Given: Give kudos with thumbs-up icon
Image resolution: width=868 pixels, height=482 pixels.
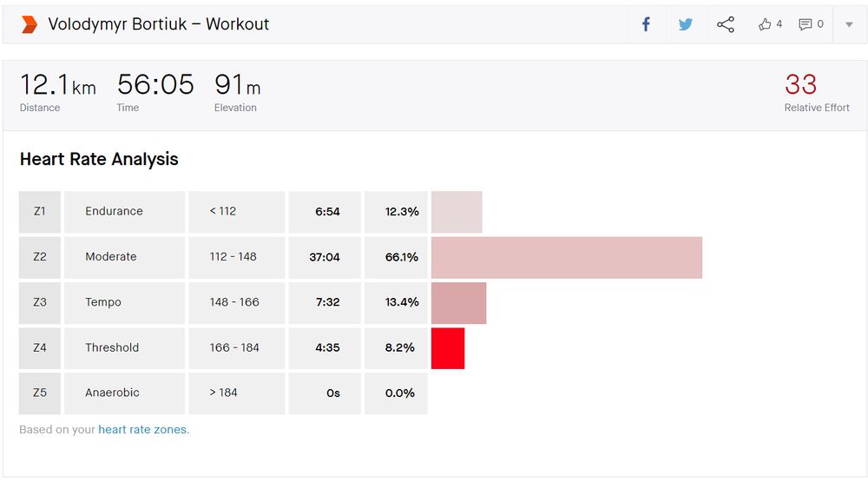Looking at the screenshot, I should tap(765, 24).
